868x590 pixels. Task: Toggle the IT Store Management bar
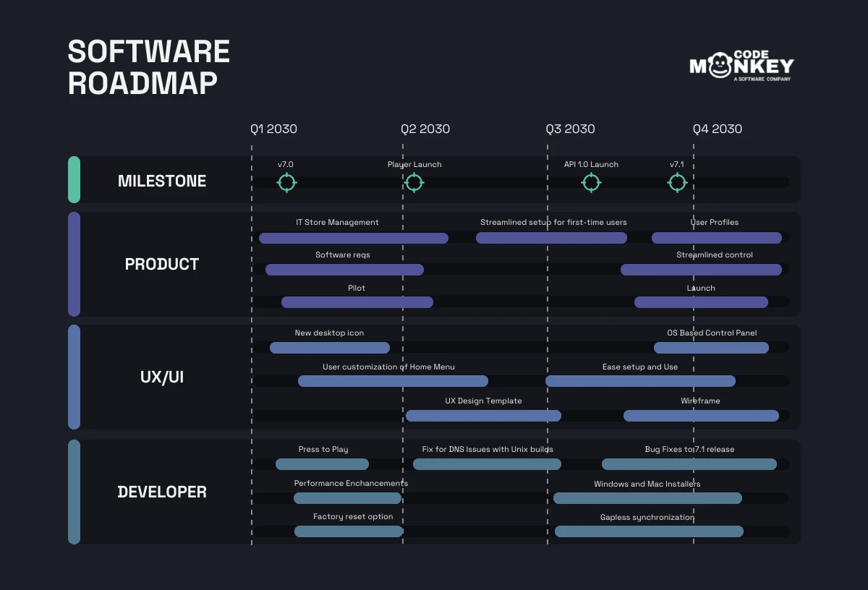click(x=353, y=238)
